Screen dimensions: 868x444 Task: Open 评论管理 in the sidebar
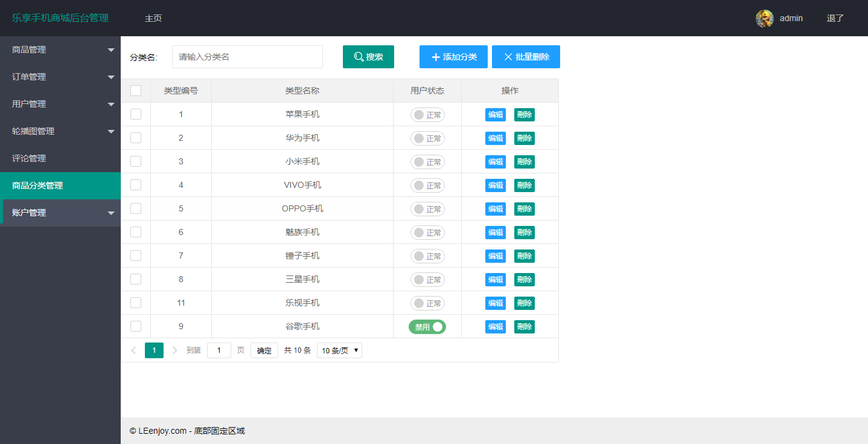pos(60,158)
